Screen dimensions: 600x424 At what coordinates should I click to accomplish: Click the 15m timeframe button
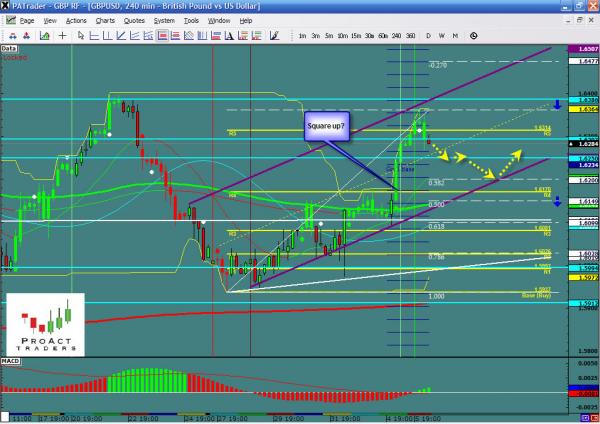(x=355, y=35)
